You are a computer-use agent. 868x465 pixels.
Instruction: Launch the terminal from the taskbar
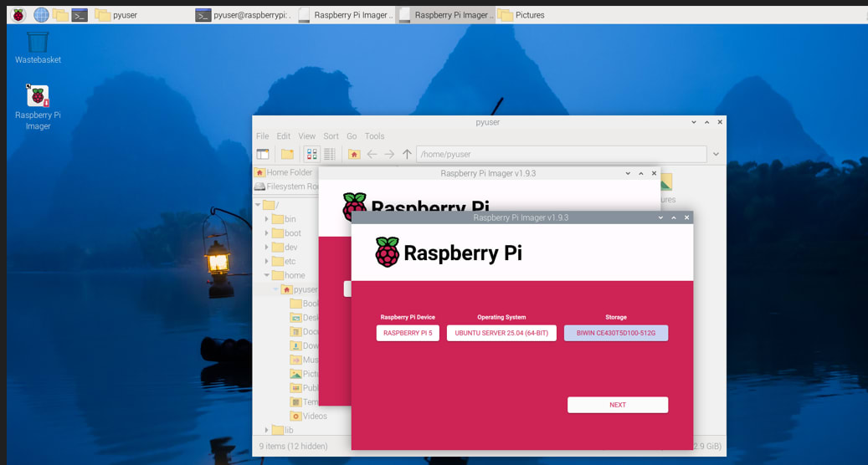click(80, 15)
